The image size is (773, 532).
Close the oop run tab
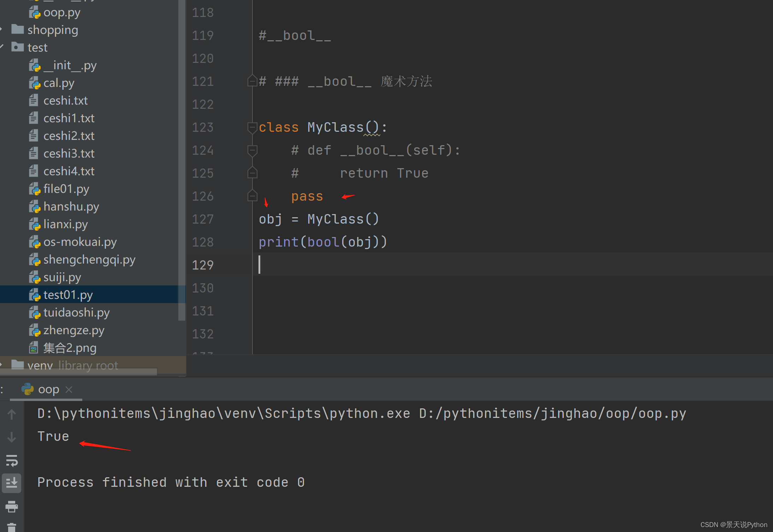pyautogui.click(x=69, y=389)
